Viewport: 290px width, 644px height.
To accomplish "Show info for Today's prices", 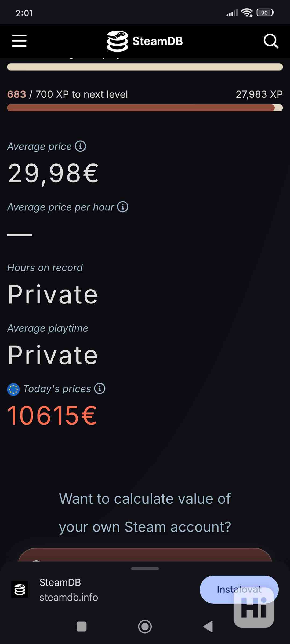I will coord(100,389).
